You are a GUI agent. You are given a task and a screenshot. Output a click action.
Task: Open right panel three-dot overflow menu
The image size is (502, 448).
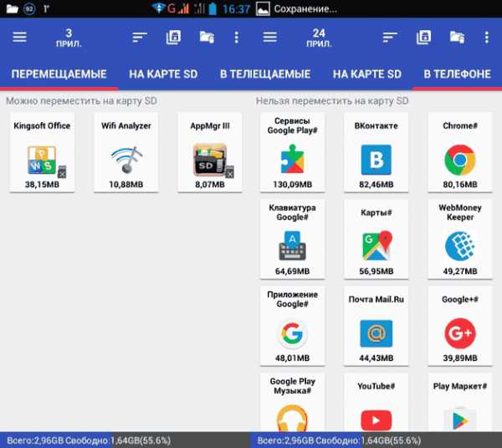tap(487, 38)
